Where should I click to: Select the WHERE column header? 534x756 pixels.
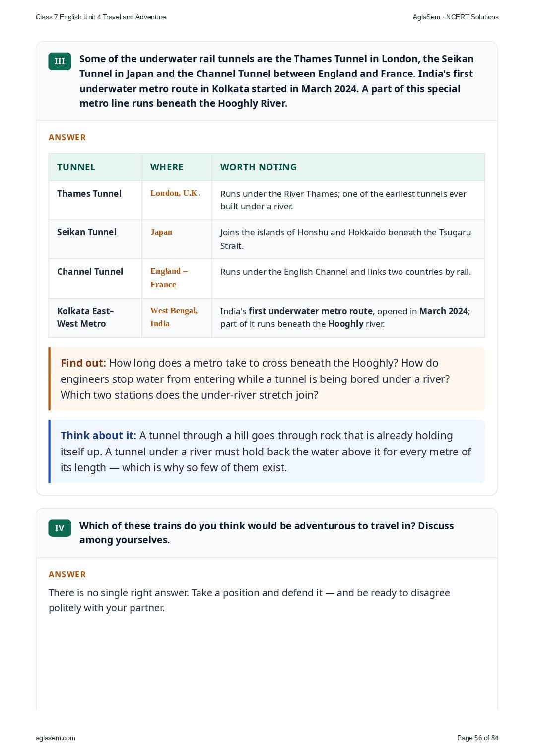(x=167, y=167)
